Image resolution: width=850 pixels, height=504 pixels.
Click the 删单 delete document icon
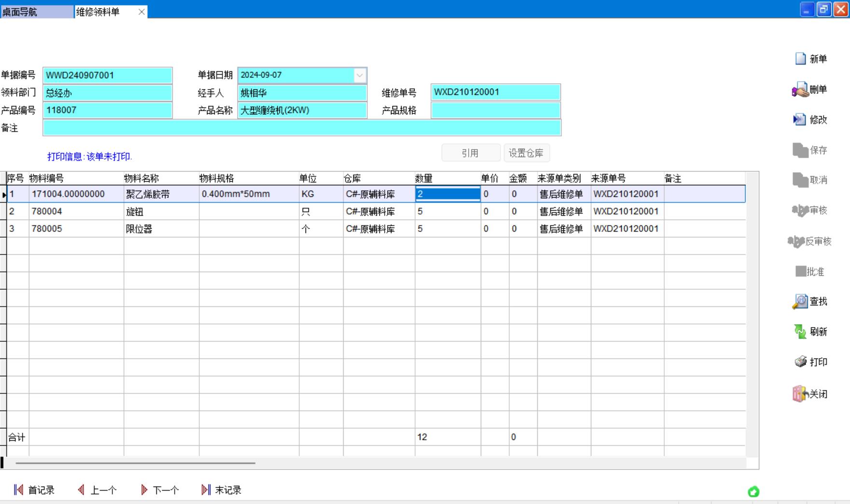pyautogui.click(x=800, y=90)
